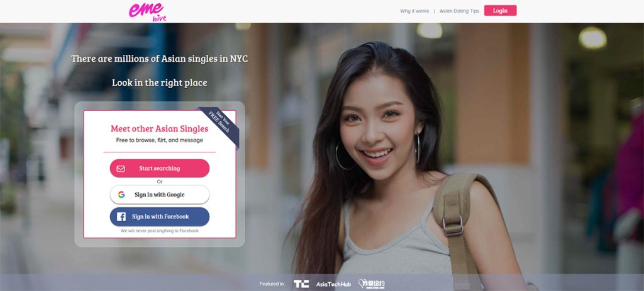Open the Why it works link
The height and width of the screenshot is (291, 644).
(x=414, y=11)
